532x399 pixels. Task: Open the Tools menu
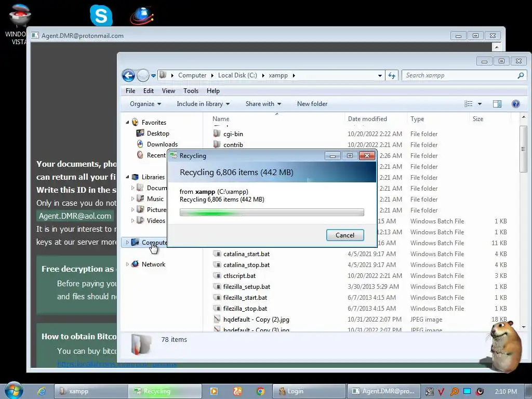(191, 91)
